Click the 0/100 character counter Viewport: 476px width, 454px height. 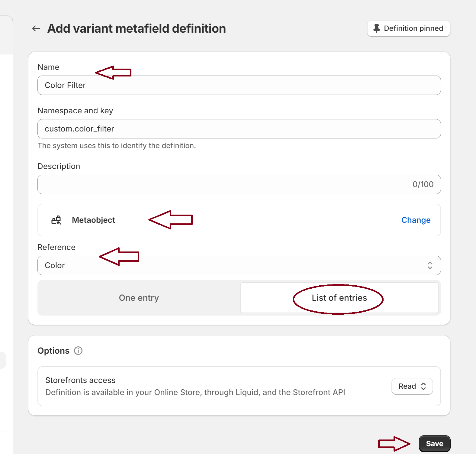tap(423, 184)
